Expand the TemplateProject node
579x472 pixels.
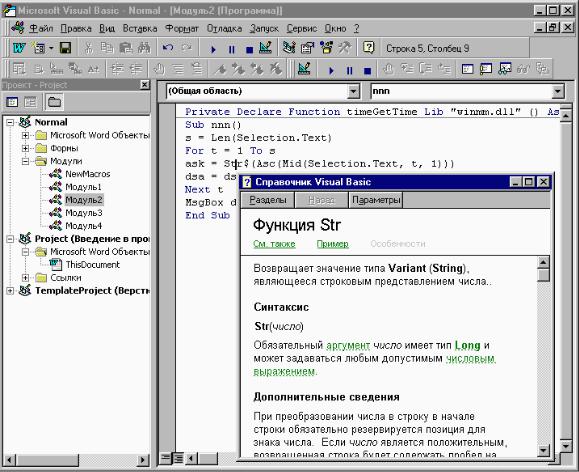10,291
